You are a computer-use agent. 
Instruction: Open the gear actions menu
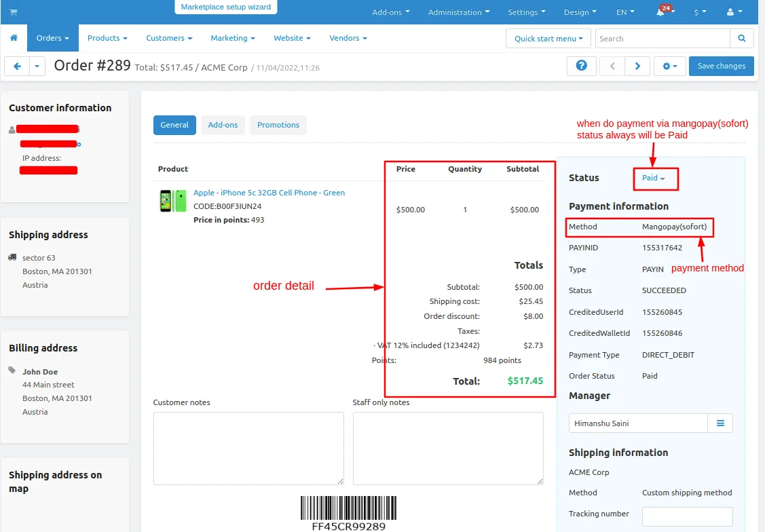coord(669,66)
